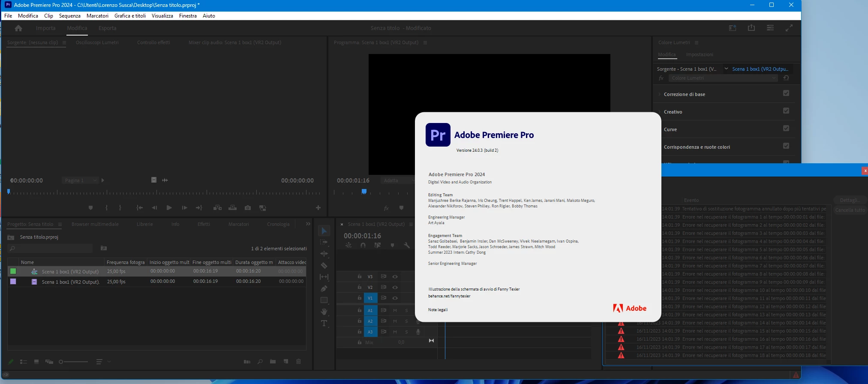Viewport: 868px width, 384px height.
Task: Switch the Project panel to list view
Action: click(x=24, y=362)
